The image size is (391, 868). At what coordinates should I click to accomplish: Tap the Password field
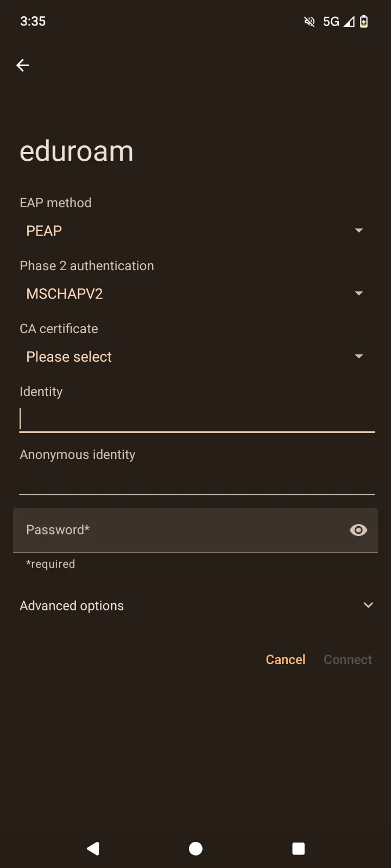pyautogui.click(x=179, y=530)
